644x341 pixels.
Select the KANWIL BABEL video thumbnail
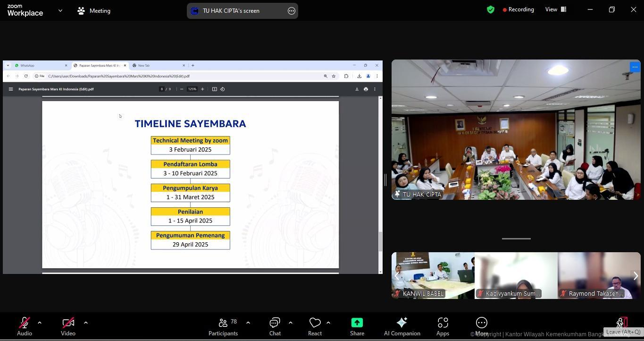click(433, 275)
